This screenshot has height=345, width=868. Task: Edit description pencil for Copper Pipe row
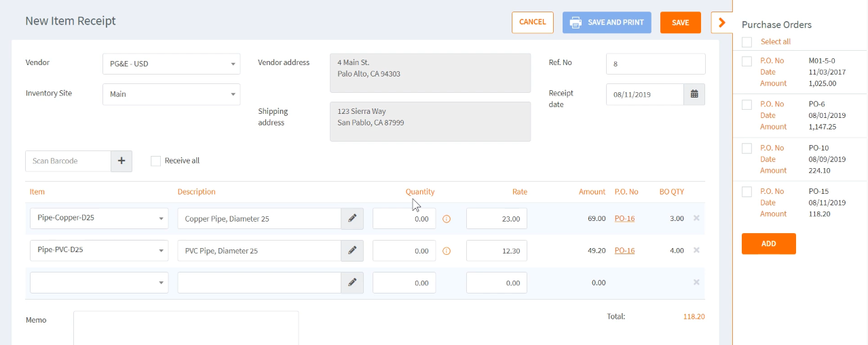click(x=352, y=219)
